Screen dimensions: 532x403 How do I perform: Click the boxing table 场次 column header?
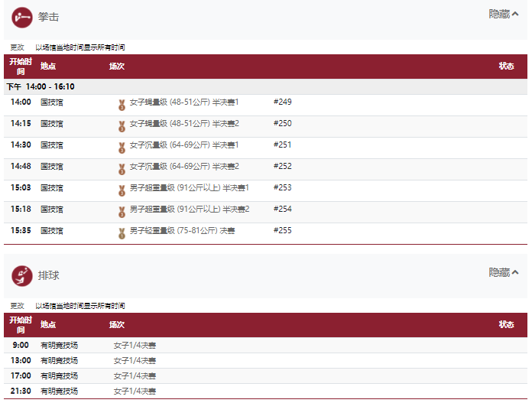117,67
